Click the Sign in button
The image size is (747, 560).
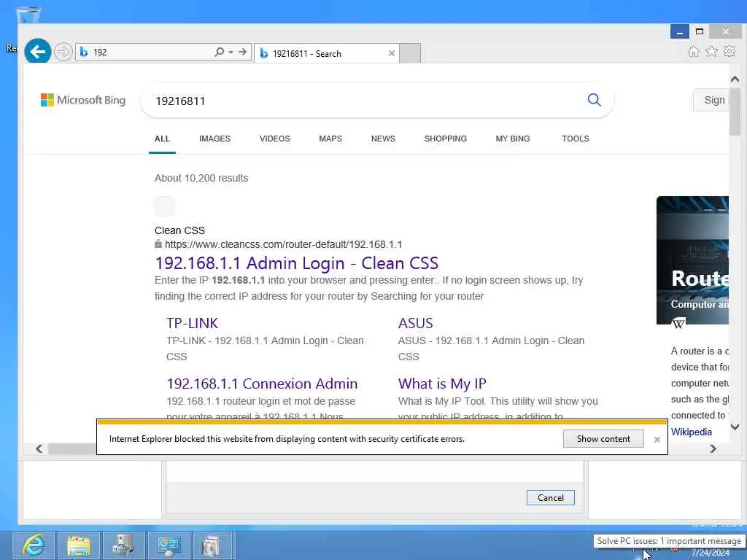711,100
